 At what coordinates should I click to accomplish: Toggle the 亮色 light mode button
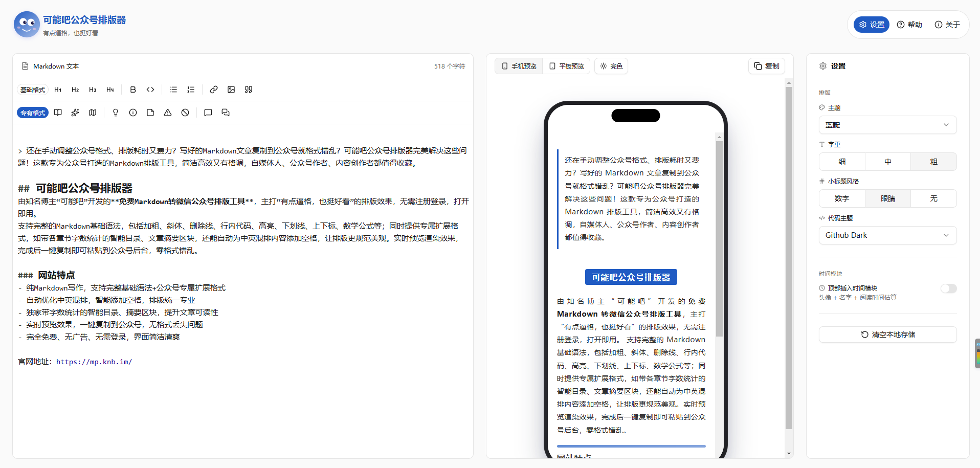pos(611,66)
